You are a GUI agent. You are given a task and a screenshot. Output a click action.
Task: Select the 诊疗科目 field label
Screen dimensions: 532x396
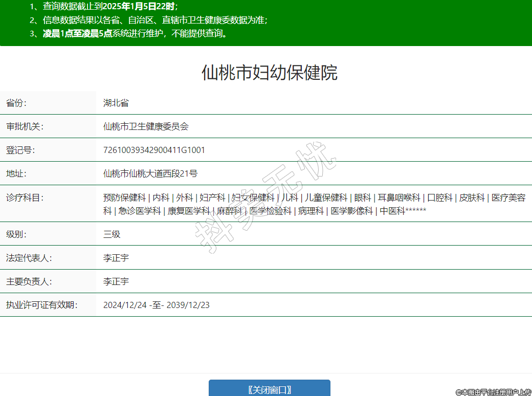[x=25, y=197]
